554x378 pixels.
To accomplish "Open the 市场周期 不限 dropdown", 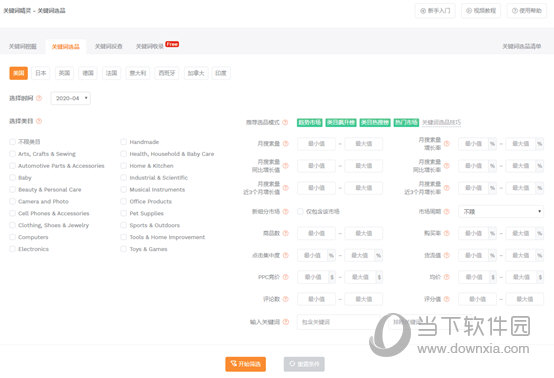I will point(501,212).
